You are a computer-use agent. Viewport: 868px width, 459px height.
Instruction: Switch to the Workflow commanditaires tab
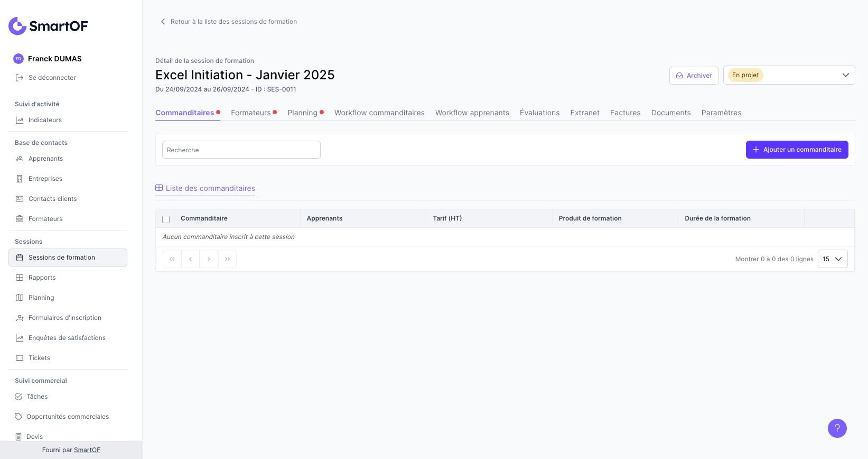point(379,113)
